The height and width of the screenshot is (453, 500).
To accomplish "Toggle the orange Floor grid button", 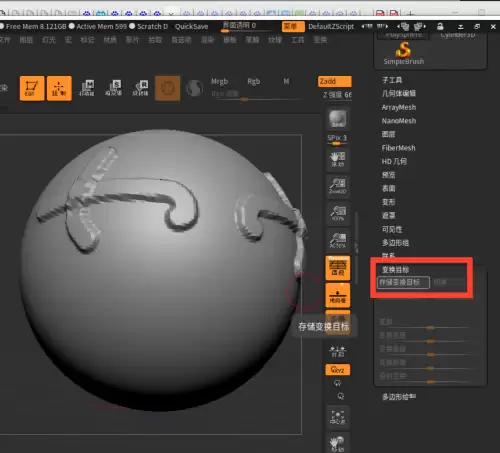I will point(338,295).
